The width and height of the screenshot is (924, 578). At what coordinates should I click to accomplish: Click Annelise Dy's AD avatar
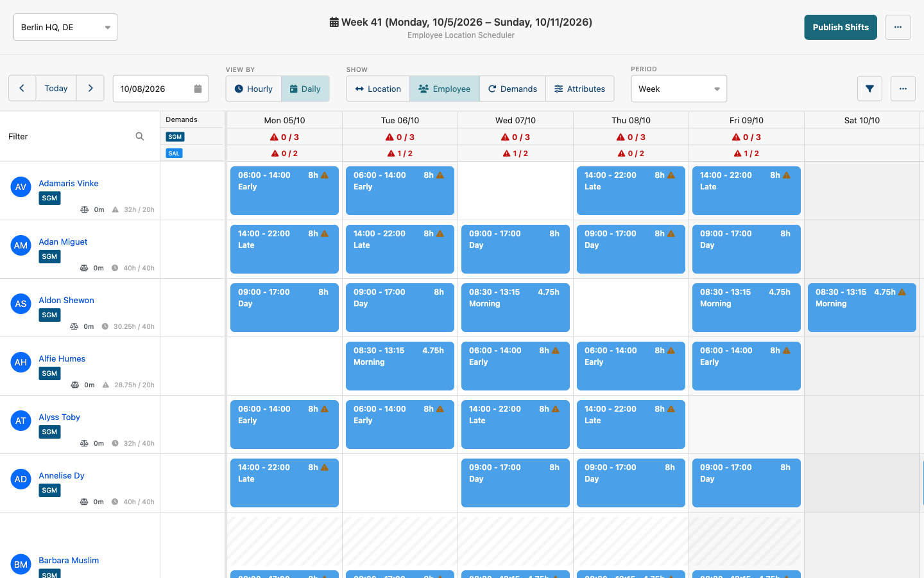point(21,479)
